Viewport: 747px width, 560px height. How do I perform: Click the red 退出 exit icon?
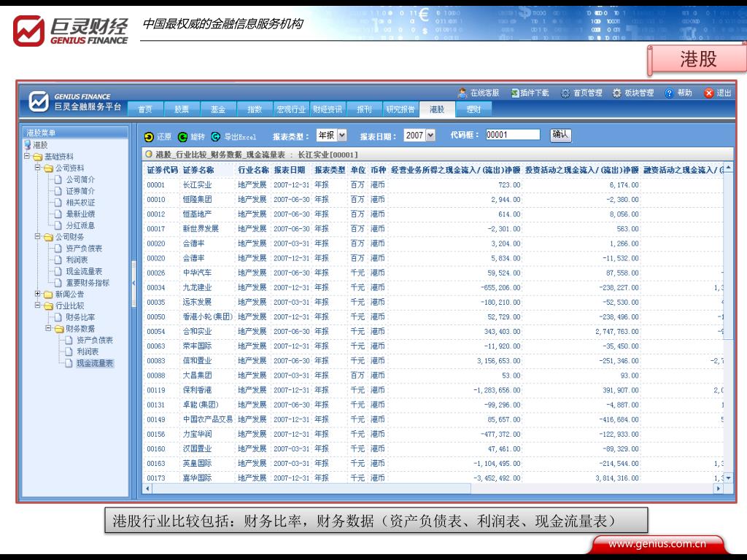[709, 93]
